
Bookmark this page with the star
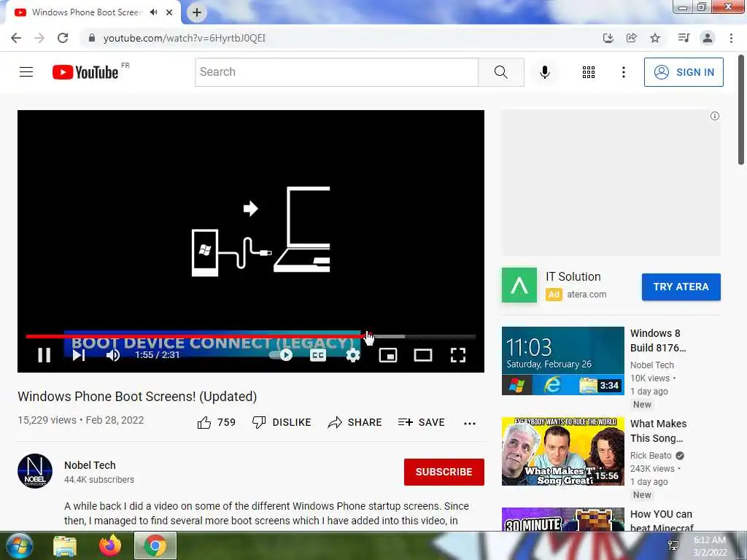point(655,38)
